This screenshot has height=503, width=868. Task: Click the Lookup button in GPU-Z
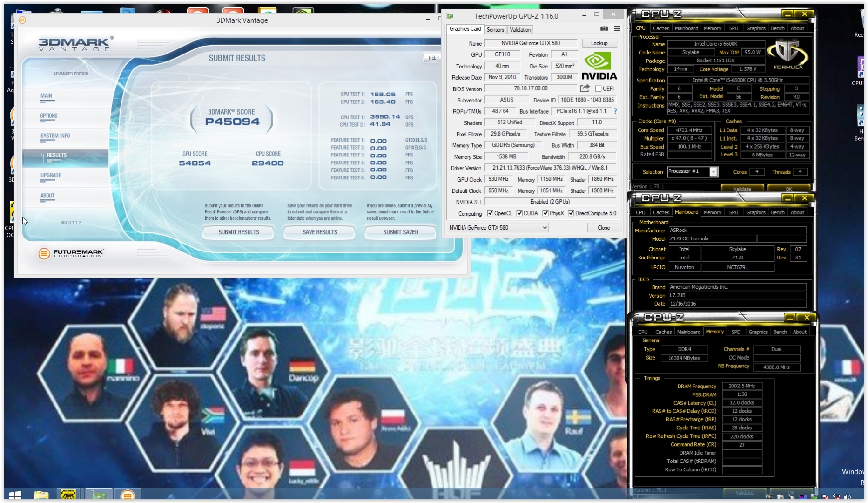coord(599,43)
